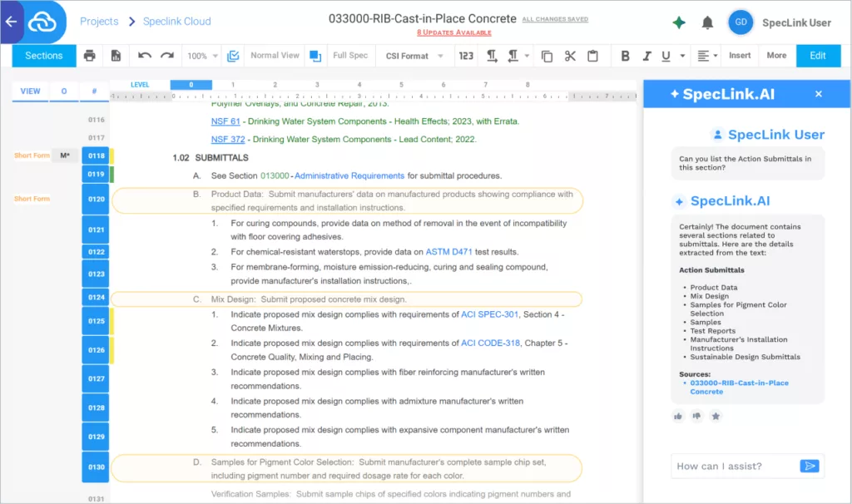Give thumbs down to AI response
Image resolution: width=852 pixels, height=504 pixels.
tap(696, 416)
